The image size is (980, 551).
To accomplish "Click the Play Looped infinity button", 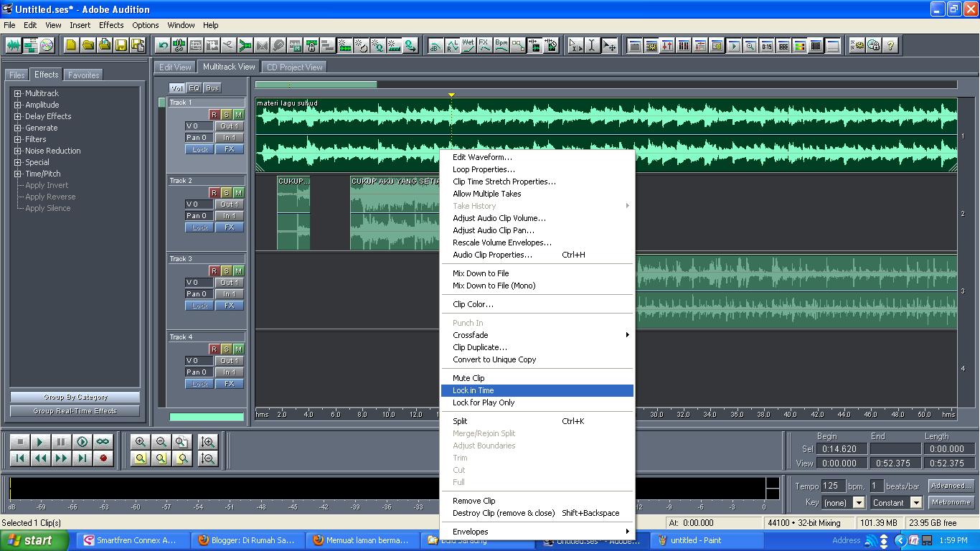I will (103, 442).
